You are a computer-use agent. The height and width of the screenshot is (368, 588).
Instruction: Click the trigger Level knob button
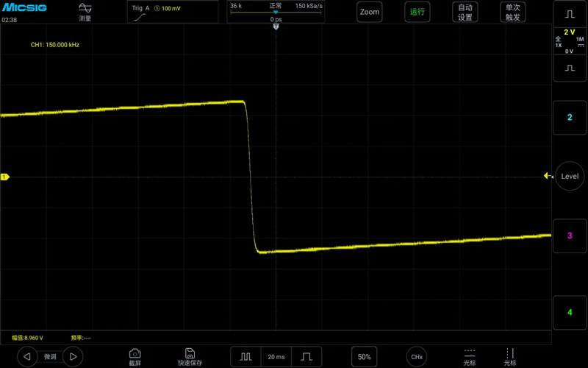coord(570,176)
